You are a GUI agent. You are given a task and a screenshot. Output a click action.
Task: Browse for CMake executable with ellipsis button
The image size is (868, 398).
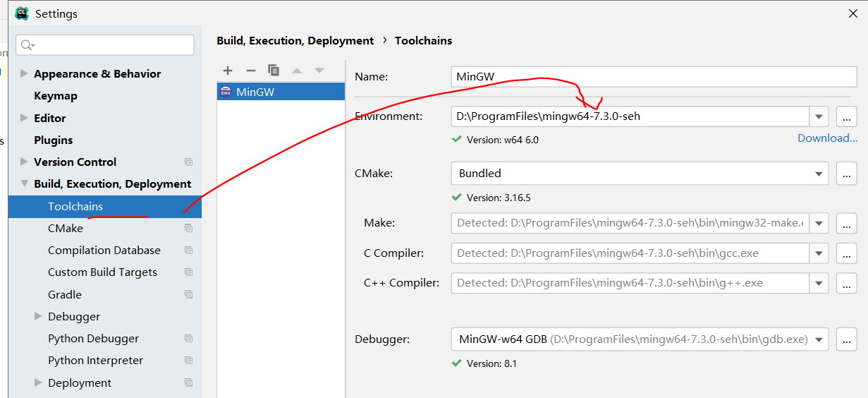point(846,173)
